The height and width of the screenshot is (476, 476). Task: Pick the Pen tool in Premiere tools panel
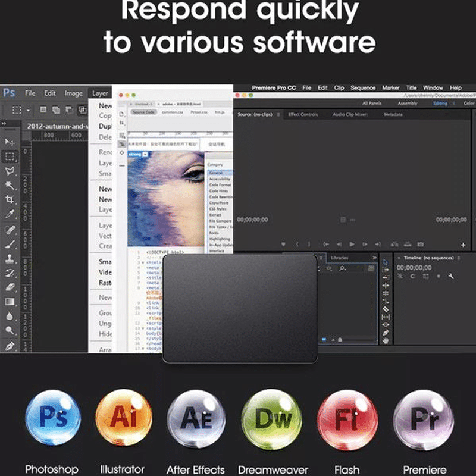tap(386, 333)
